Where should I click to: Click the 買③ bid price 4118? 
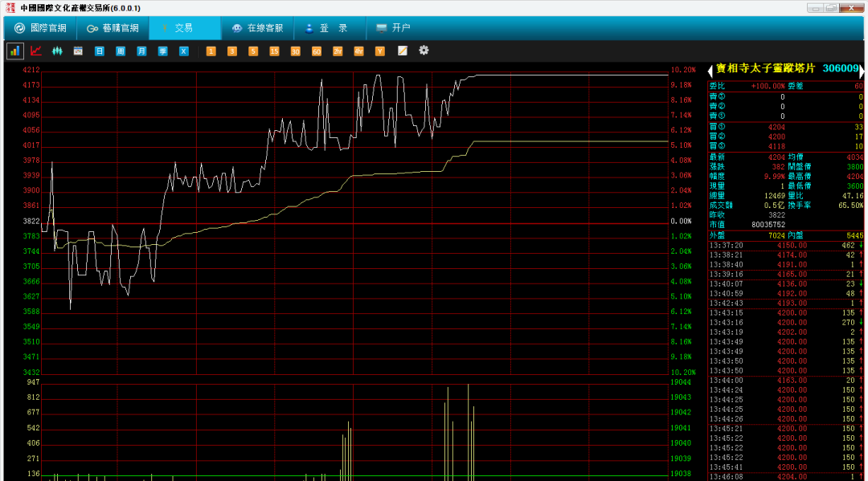point(776,146)
